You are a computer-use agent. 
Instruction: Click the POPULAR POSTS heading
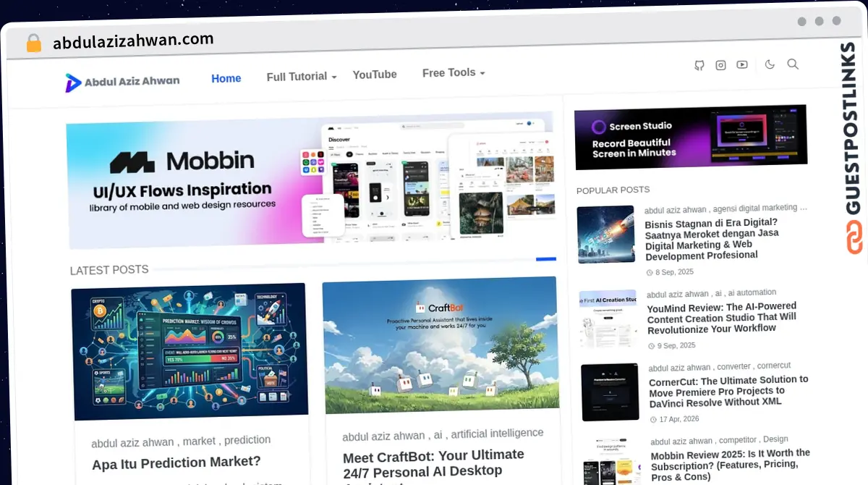tap(613, 190)
